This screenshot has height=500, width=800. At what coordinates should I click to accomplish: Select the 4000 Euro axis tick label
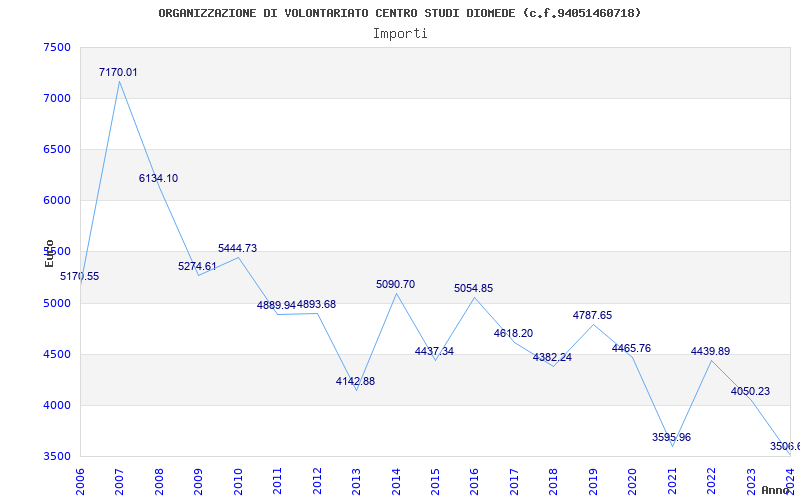(x=57, y=406)
